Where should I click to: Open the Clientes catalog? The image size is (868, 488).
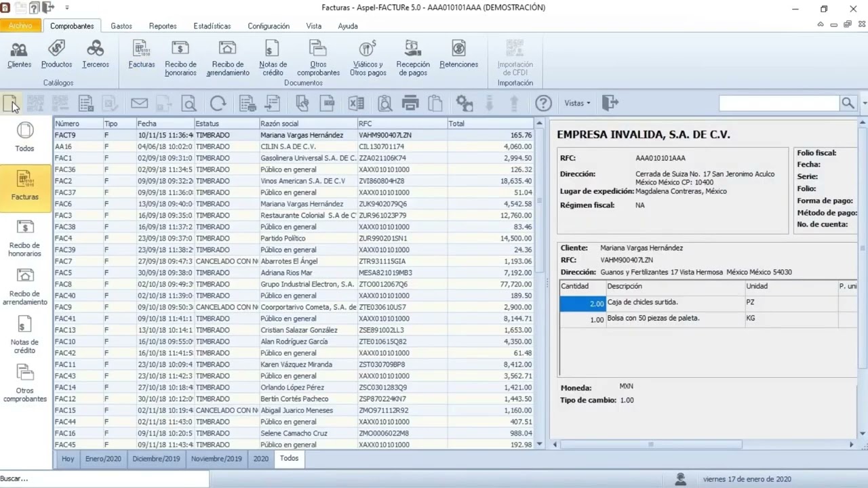pos(19,54)
